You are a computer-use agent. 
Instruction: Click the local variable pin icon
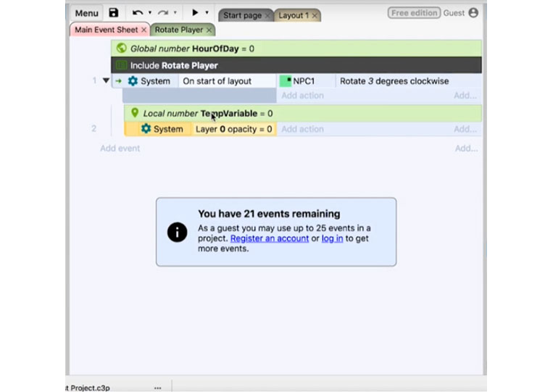(x=135, y=113)
